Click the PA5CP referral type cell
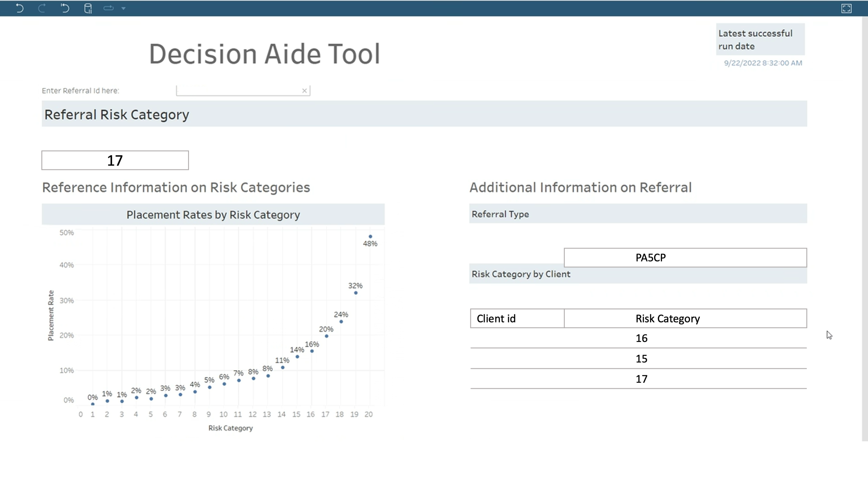This screenshot has width=868, height=488. tap(685, 258)
